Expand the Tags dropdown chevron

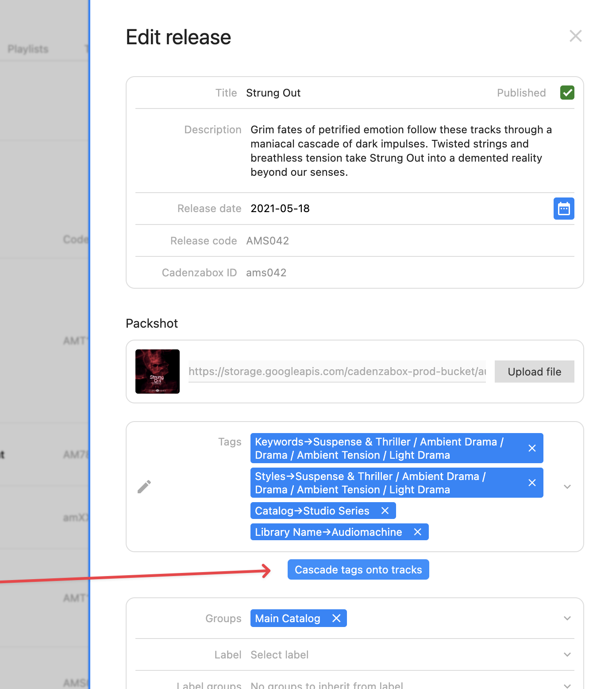[567, 487]
